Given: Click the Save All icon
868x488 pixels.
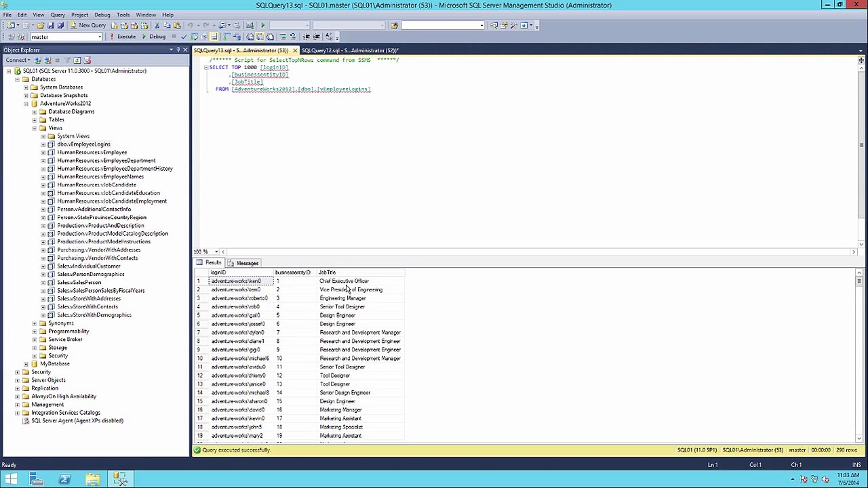Looking at the screenshot, I should pyautogui.click(x=60, y=25).
